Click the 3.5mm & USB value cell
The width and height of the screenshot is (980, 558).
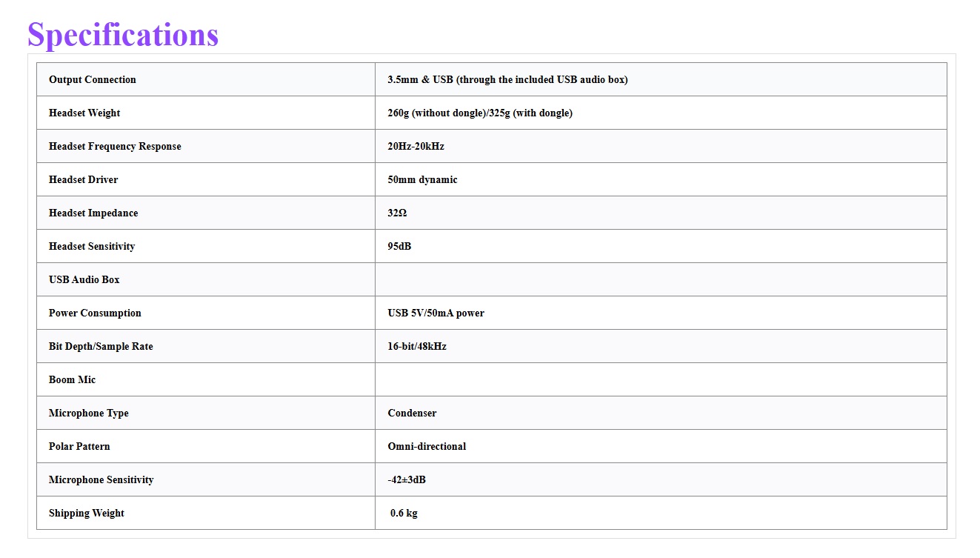661,79
